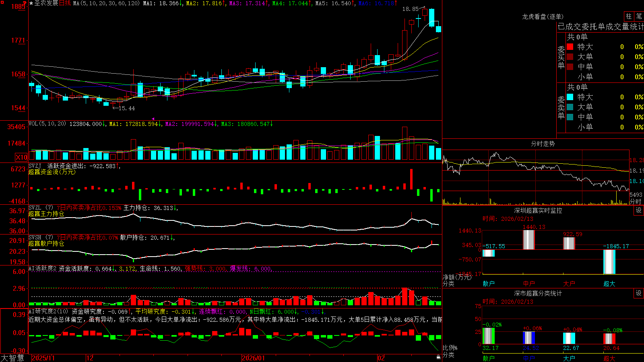Click the -1845.17 超大 bar in 实时监控

click(609, 262)
